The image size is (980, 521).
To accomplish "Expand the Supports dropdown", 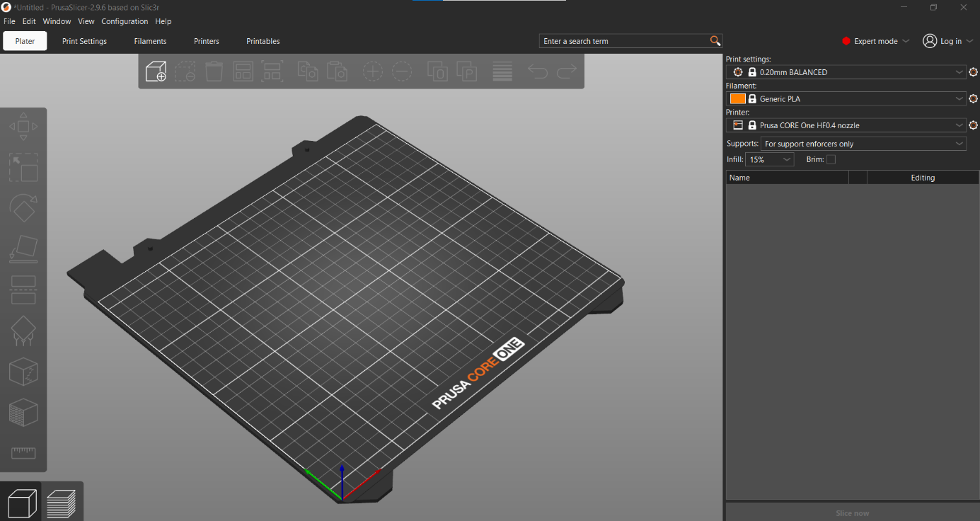I will 864,144.
